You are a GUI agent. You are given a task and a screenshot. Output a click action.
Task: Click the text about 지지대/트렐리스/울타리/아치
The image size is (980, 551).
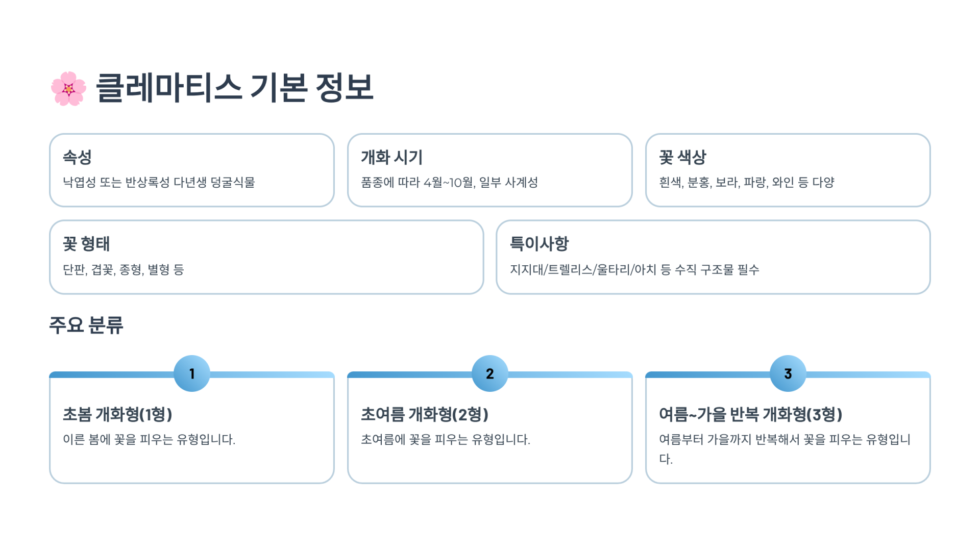coord(634,269)
